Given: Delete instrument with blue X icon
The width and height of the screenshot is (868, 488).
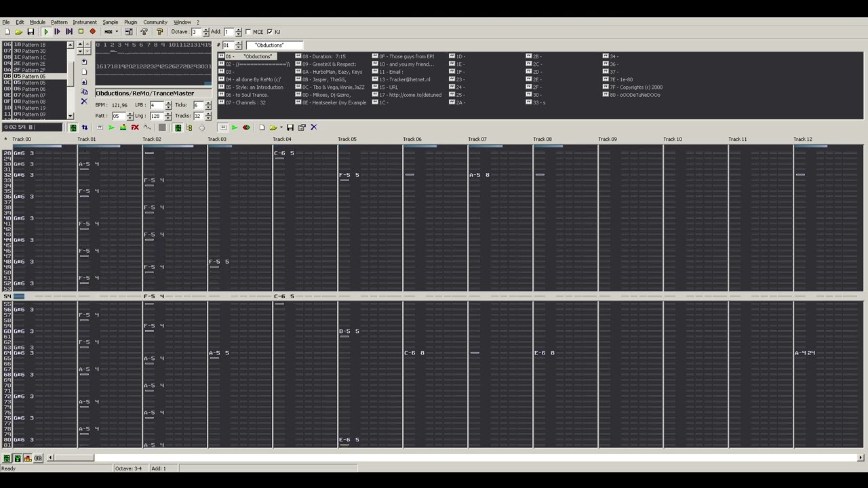Looking at the screenshot, I should coord(314,127).
